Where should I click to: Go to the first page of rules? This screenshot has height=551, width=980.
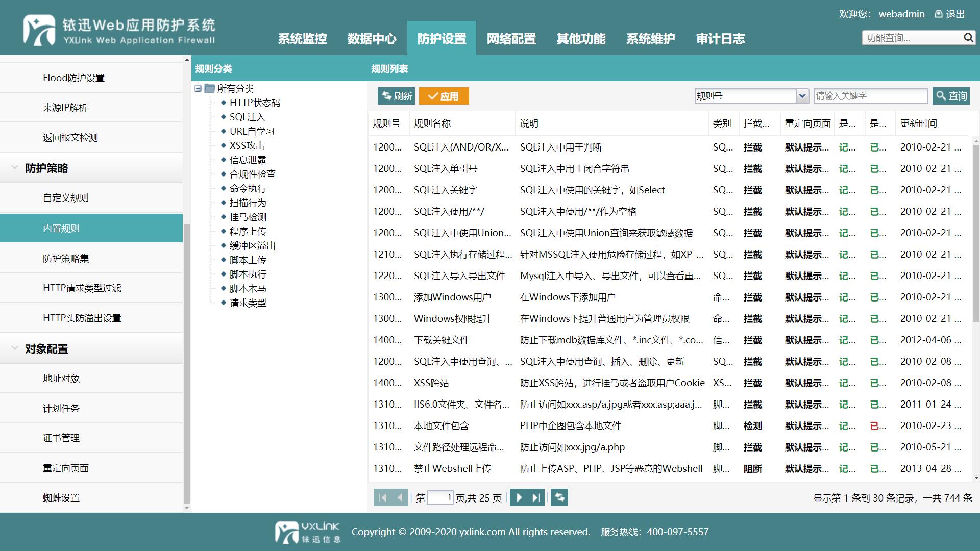pos(382,497)
